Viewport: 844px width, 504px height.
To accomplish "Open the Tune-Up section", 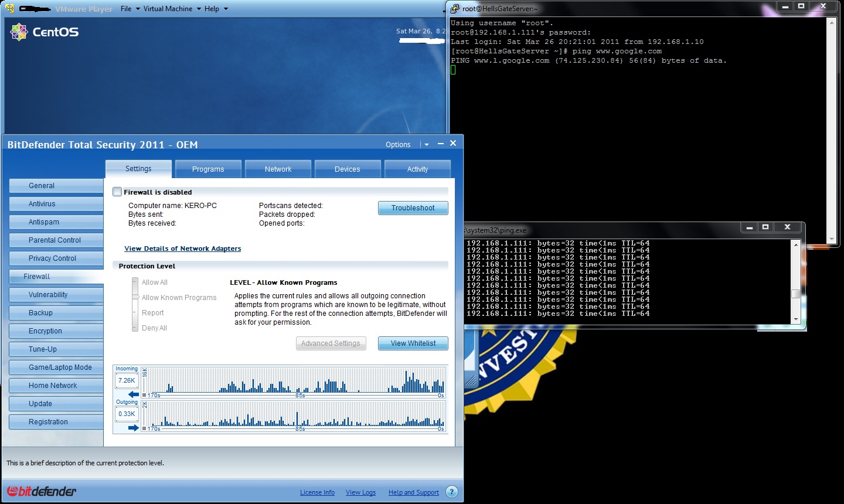I will (x=56, y=349).
